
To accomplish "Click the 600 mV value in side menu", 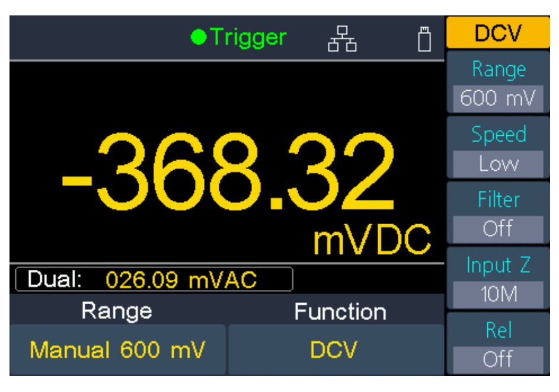I will [x=499, y=98].
